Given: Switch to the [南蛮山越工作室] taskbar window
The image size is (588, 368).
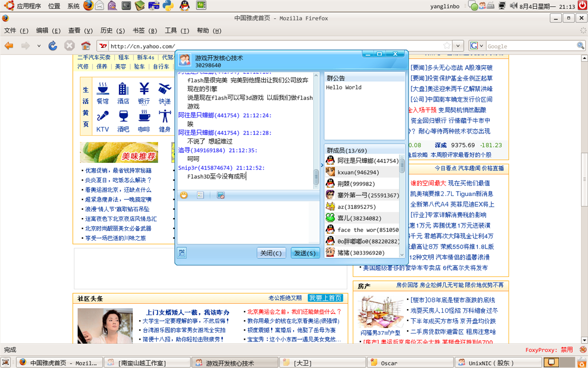Looking at the screenshot, I should click(x=147, y=363).
